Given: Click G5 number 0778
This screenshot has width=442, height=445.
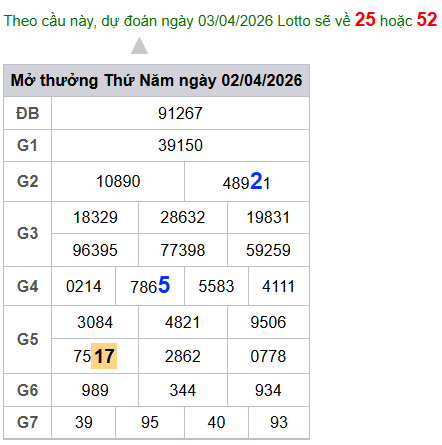Looking at the screenshot, I should (268, 356).
